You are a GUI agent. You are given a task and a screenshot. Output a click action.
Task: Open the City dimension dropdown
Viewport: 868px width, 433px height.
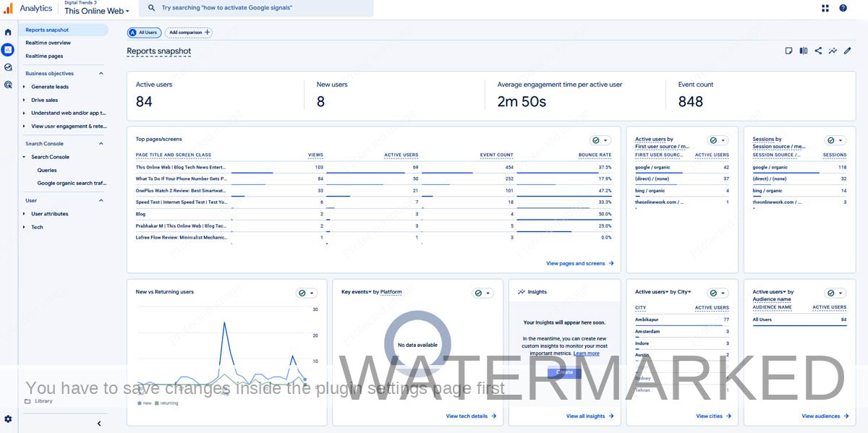pos(684,291)
